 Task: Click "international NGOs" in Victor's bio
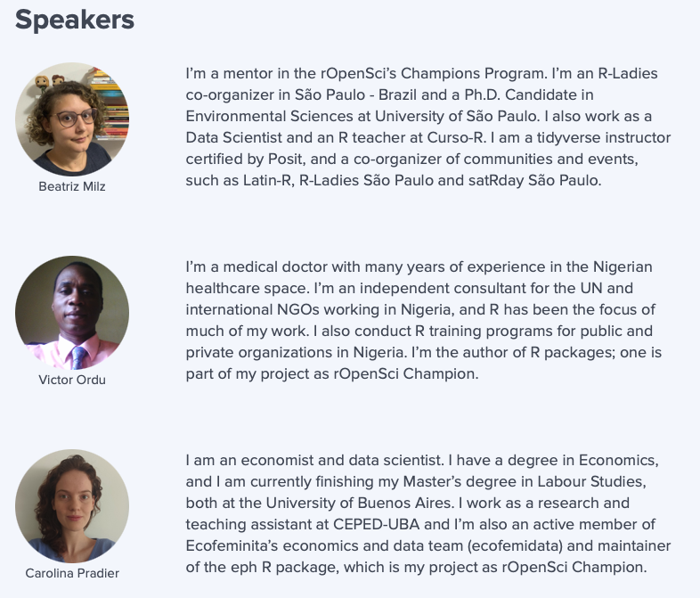[244, 309]
